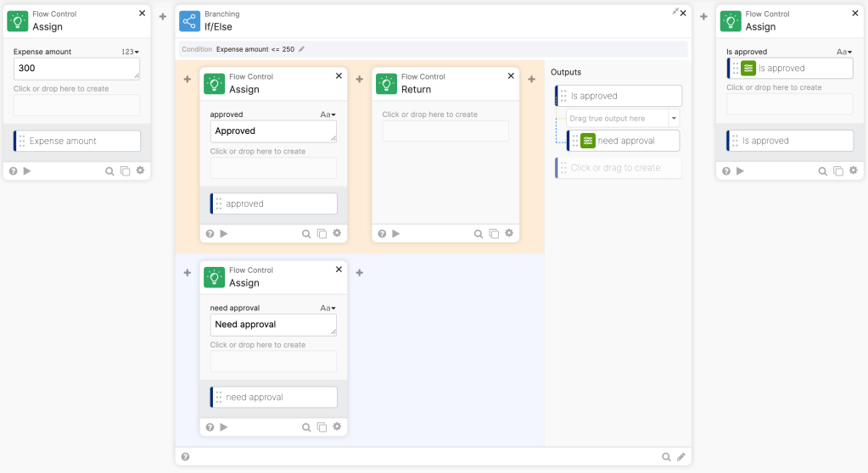Collapse the If/Else branching block
This screenshot has width=868, height=473.
point(675,12)
